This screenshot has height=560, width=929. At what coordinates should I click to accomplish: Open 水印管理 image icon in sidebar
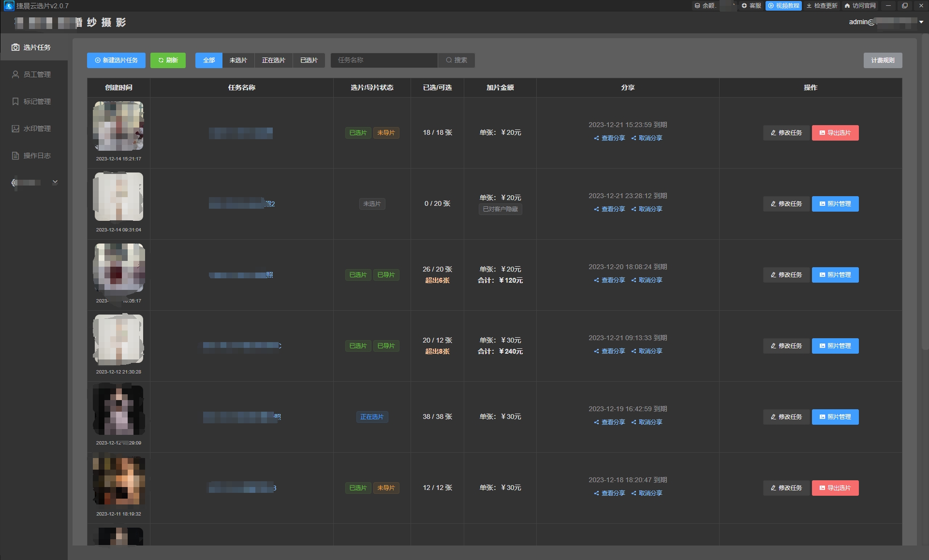(x=15, y=129)
